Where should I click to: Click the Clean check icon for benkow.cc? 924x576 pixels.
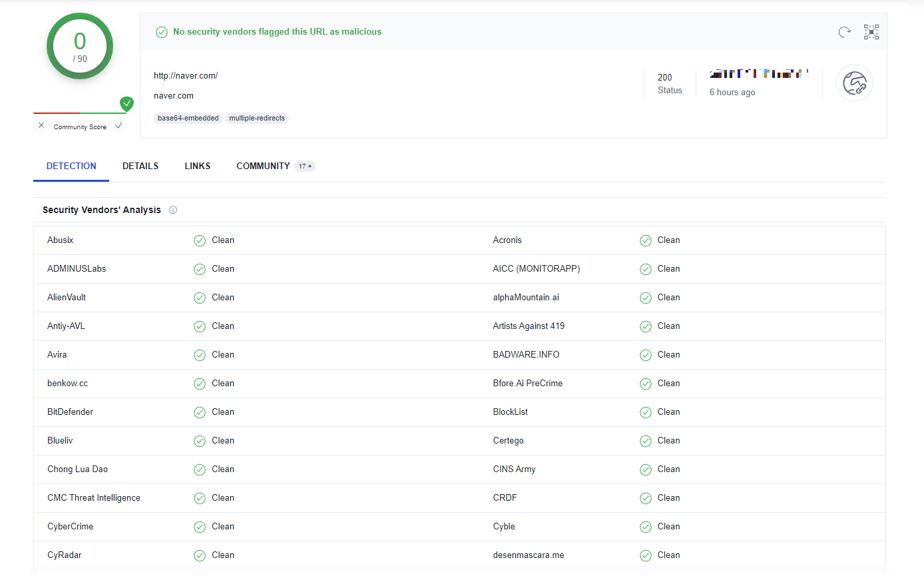pyautogui.click(x=200, y=384)
